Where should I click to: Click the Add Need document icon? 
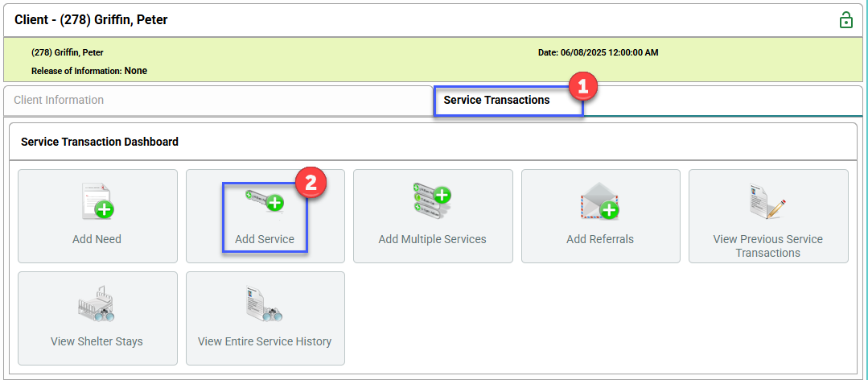coord(97,201)
